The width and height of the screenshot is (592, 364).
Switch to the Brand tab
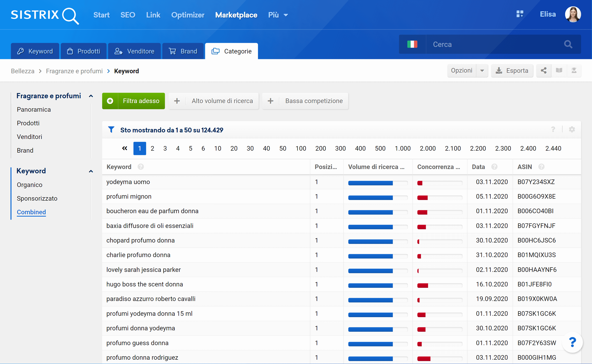click(x=183, y=51)
